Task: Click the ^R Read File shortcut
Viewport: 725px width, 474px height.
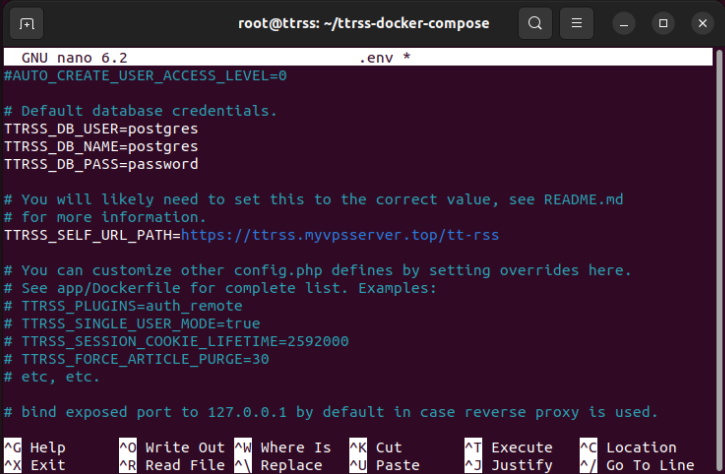Action: click(172, 465)
